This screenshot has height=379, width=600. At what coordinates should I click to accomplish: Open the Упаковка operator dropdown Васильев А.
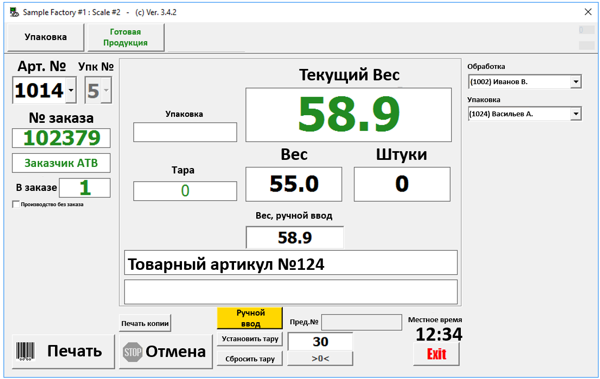pos(576,114)
